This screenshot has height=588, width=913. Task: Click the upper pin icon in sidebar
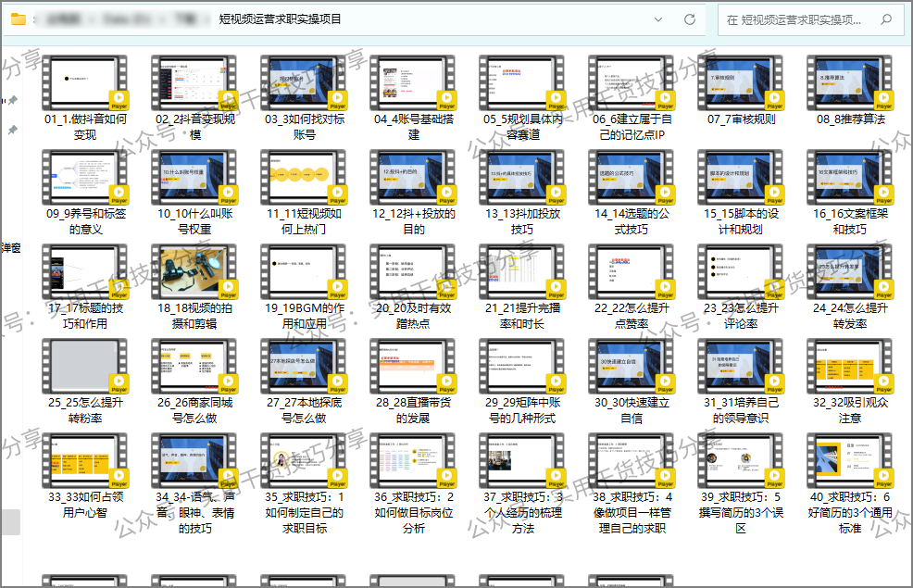tap(12, 100)
